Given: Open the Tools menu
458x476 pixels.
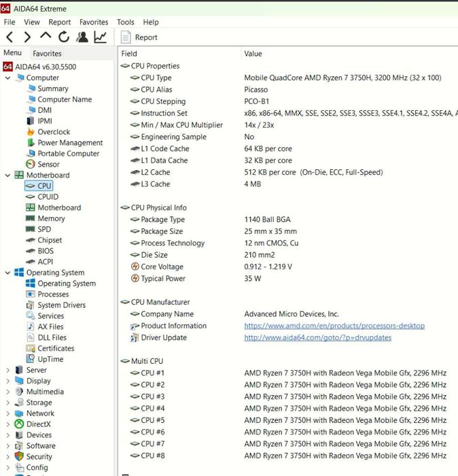Looking at the screenshot, I should click(x=125, y=22).
